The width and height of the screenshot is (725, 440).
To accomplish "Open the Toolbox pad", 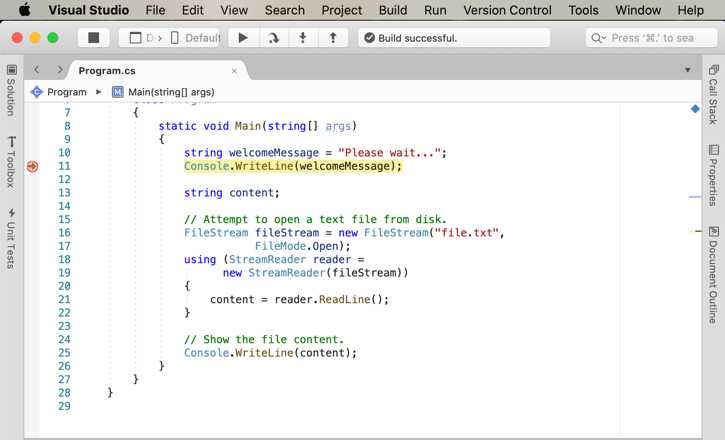I will coord(11,162).
